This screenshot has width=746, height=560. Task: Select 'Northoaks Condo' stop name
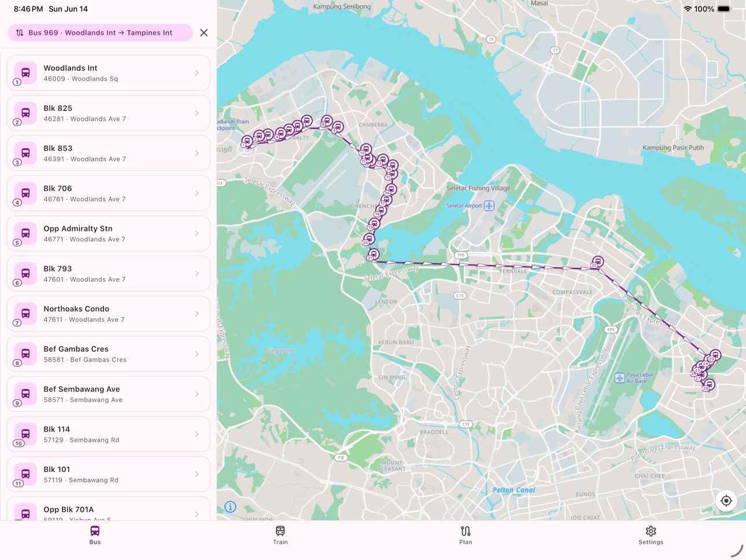pos(76,309)
